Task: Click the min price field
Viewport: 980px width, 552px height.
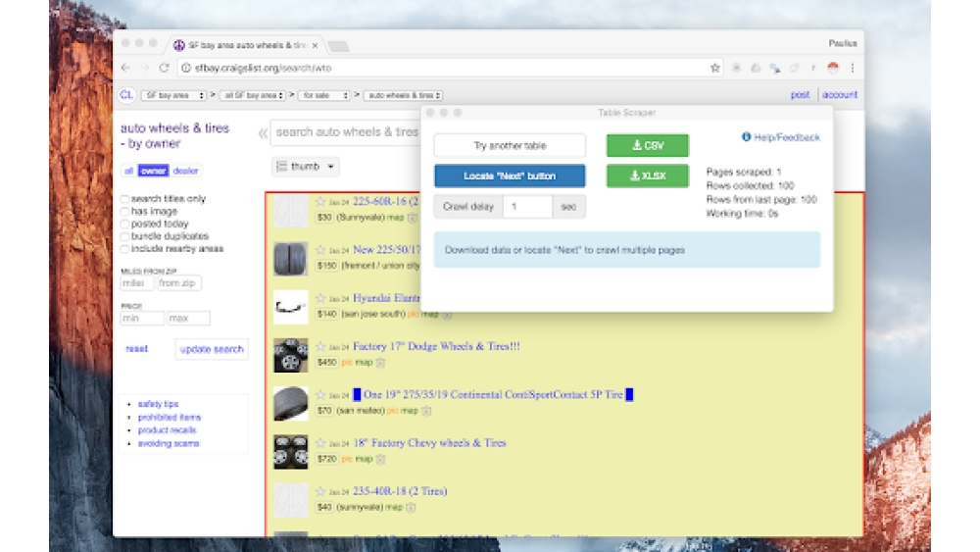Action: click(x=142, y=319)
